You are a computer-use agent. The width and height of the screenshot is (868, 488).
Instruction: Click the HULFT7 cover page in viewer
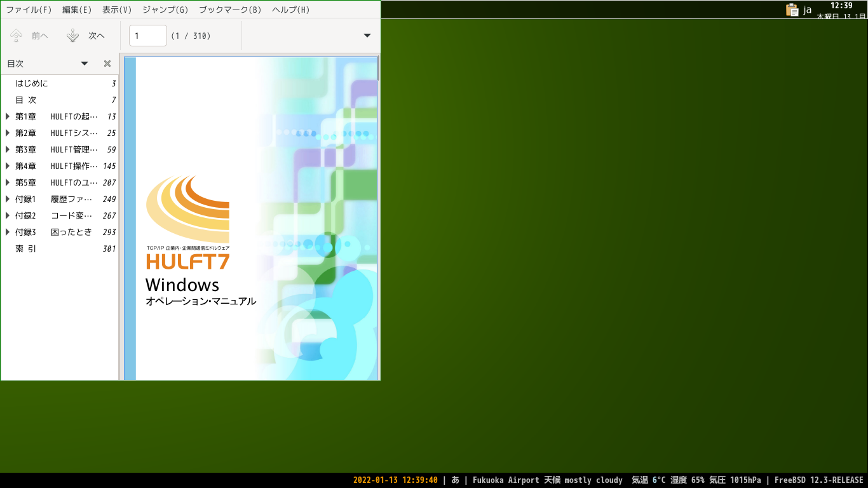click(250, 219)
